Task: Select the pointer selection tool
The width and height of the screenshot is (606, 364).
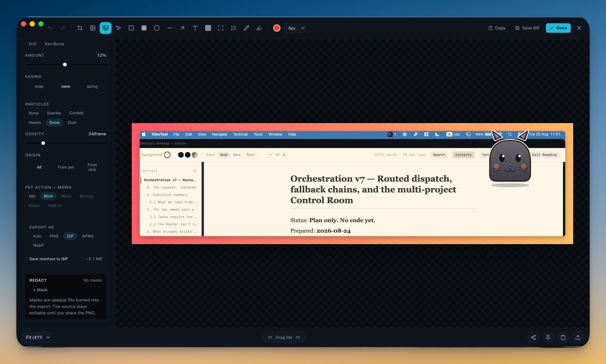Action: (118, 28)
